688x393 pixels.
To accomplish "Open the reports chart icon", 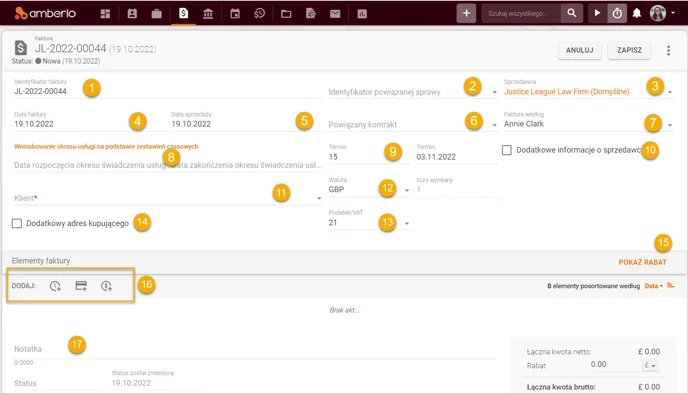I will (x=362, y=14).
